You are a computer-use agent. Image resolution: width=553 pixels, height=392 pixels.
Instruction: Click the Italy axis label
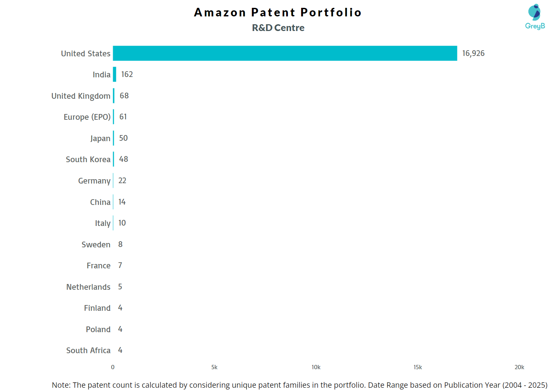tap(102, 223)
